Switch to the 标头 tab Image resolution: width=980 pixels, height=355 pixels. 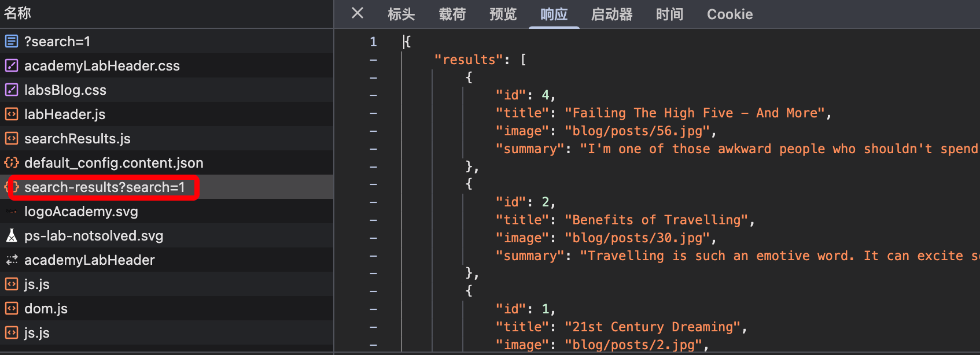(401, 14)
